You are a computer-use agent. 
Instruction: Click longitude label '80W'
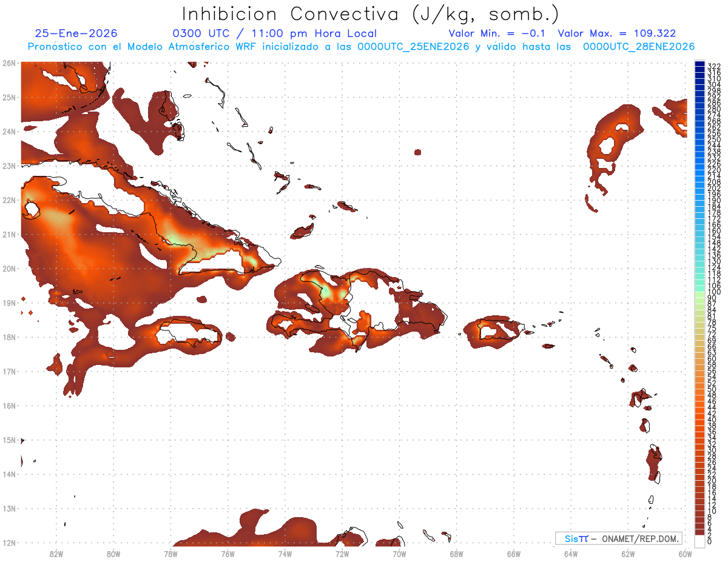click(113, 554)
